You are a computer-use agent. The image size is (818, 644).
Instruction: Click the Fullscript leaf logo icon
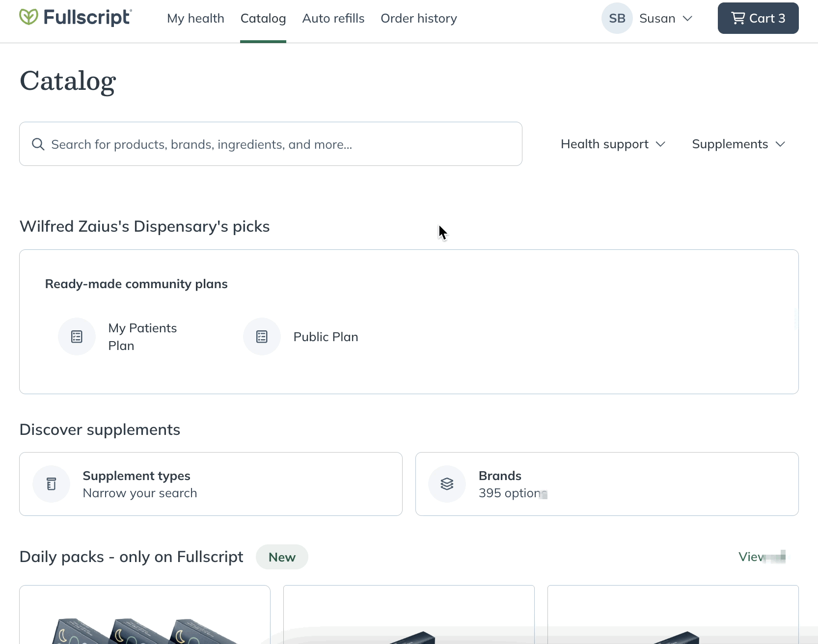click(x=28, y=17)
